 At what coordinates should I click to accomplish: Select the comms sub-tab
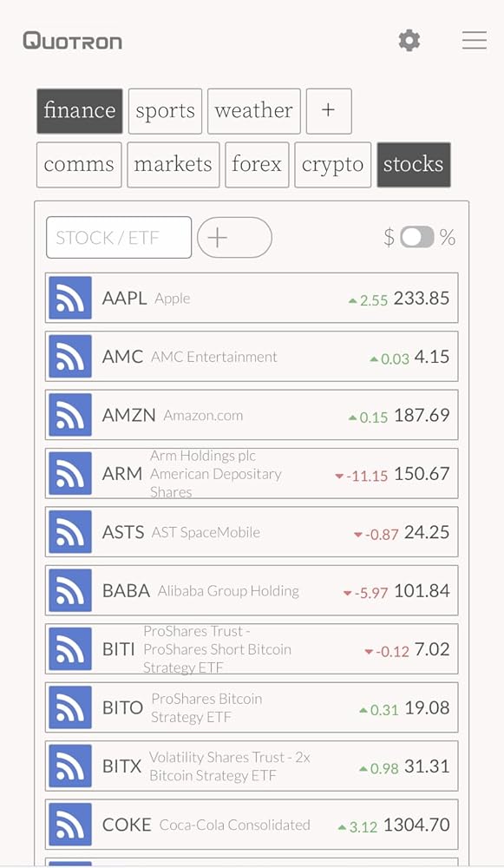79,164
